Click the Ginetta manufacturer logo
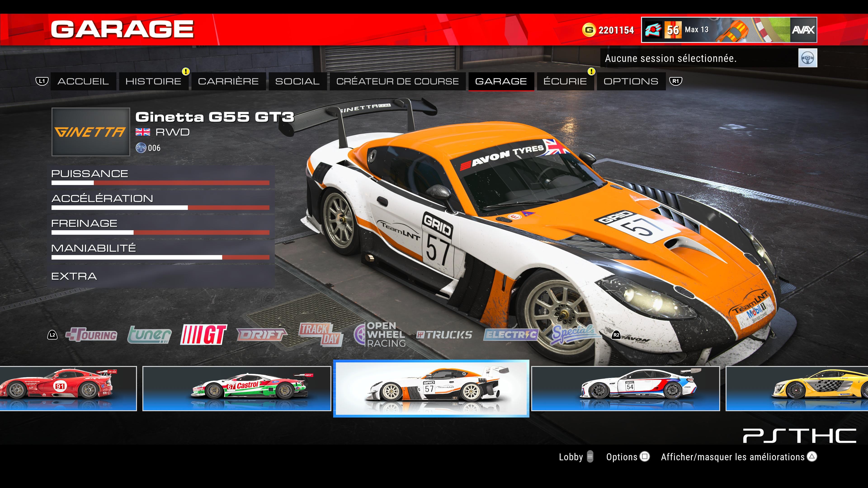Screen dimensions: 868x488 [x=91, y=132]
